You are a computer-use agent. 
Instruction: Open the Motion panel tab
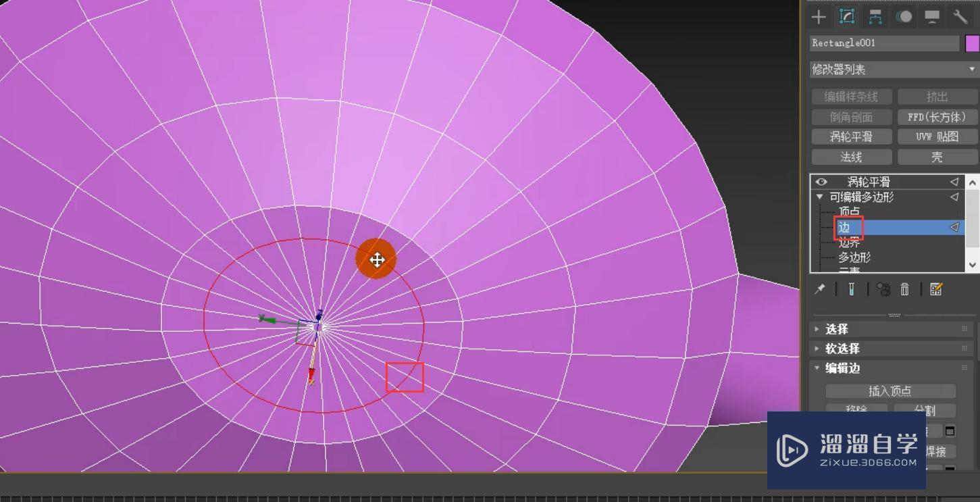pos(904,17)
